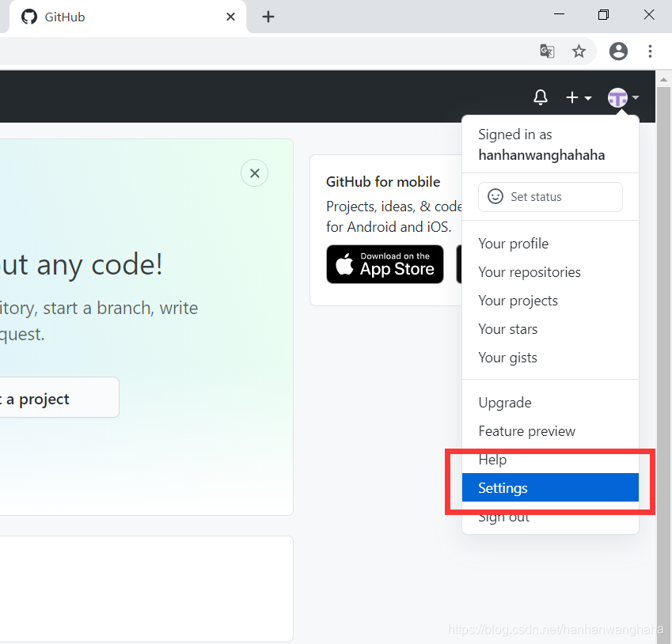
Task: Open the Chrome profile account icon
Action: (x=618, y=51)
